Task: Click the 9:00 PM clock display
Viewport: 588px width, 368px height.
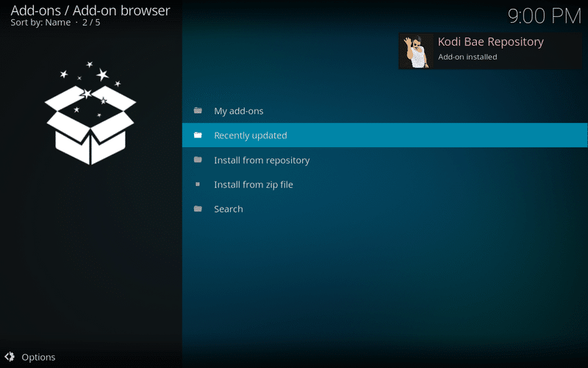Action: point(544,15)
